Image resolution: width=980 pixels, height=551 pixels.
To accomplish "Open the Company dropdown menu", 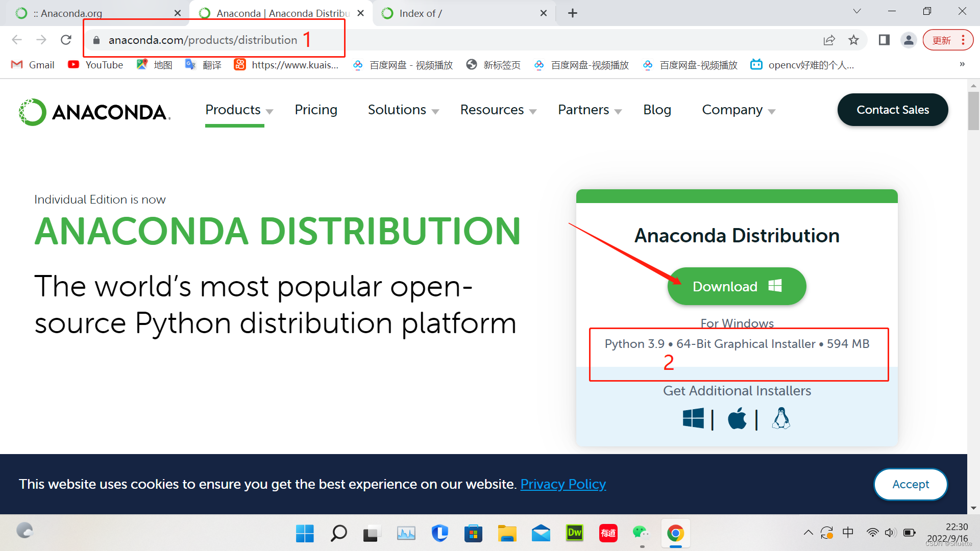I will point(738,110).
